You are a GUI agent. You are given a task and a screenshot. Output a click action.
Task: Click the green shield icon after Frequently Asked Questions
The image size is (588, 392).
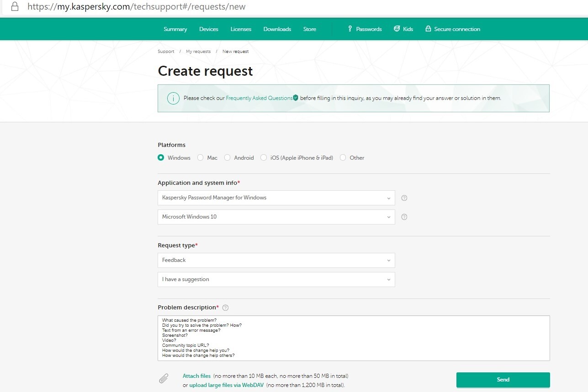[x=296, y=98]
